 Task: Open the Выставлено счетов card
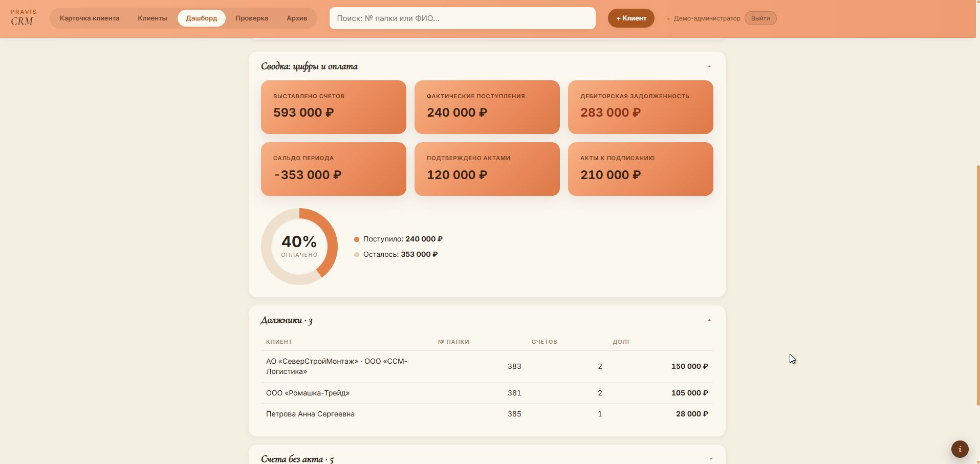pyautogui.click(x=334, y=107)
